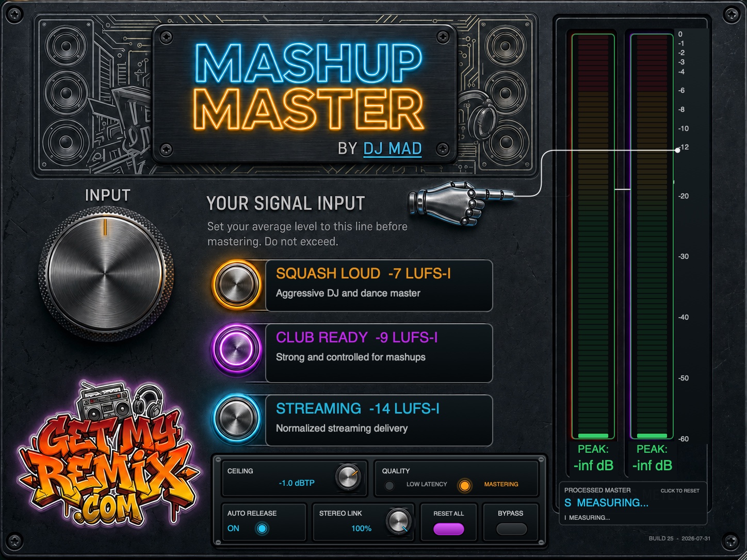Click the AUTO RELEASE ON text

[233, 529]
